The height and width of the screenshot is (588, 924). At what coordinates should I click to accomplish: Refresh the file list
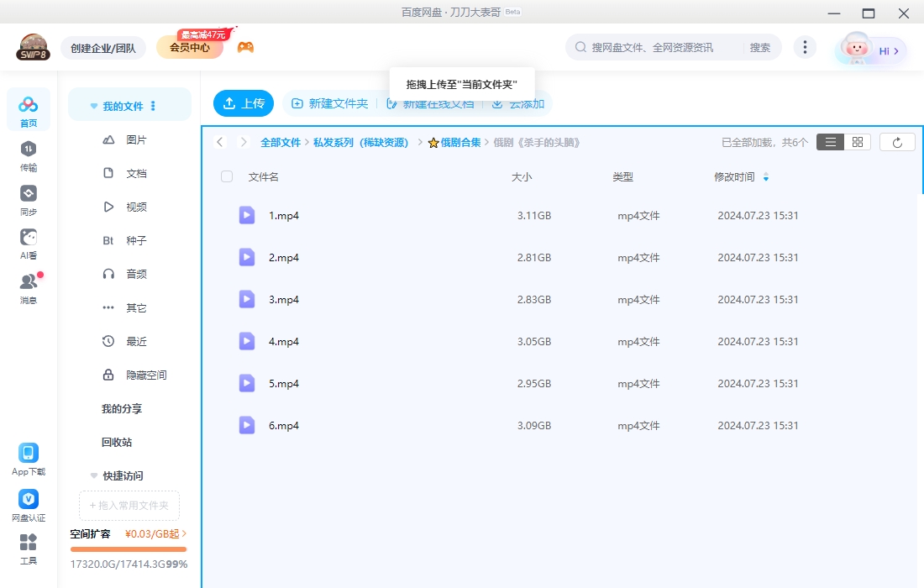[x=897, y=141]
